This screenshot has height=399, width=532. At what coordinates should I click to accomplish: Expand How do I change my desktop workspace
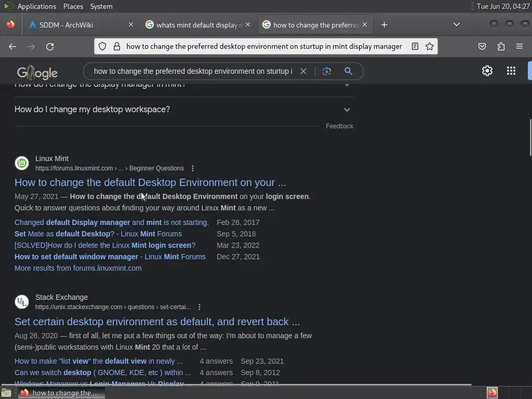(x=184, y=109)
